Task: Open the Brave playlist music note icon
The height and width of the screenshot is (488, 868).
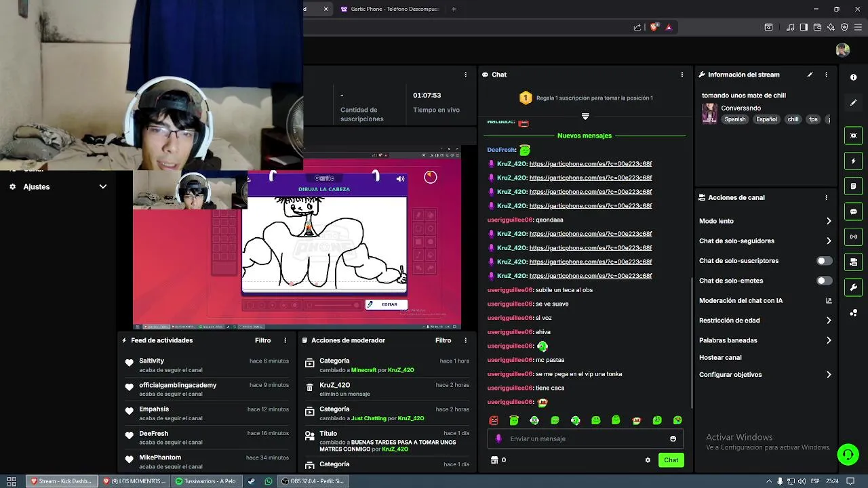Action: click(x=791, y=27)
